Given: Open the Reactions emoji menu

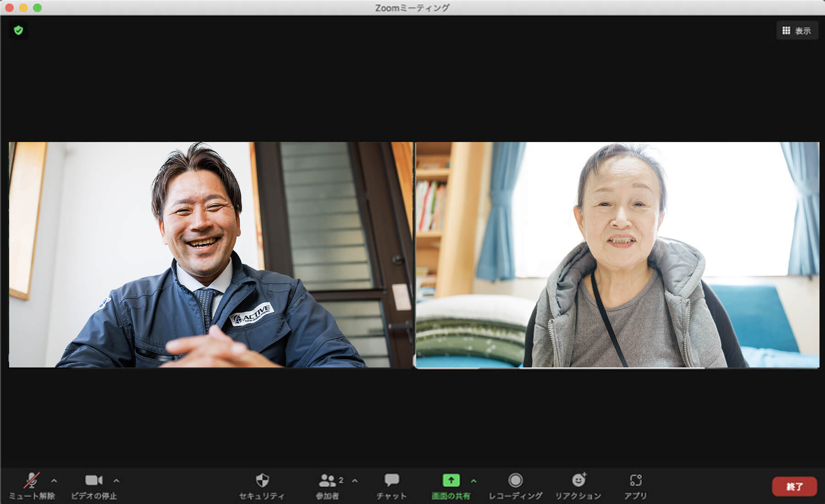Looking at the screenshot, I should [578, 481].
